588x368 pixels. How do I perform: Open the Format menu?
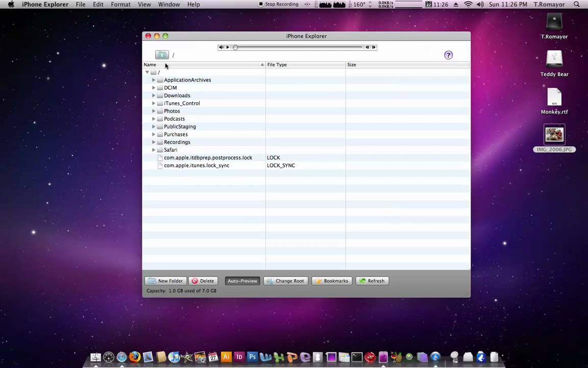(121, 5)
